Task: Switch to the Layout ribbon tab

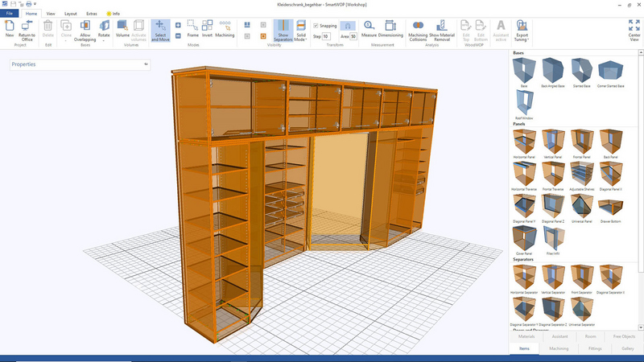Action: coord(71,14)
